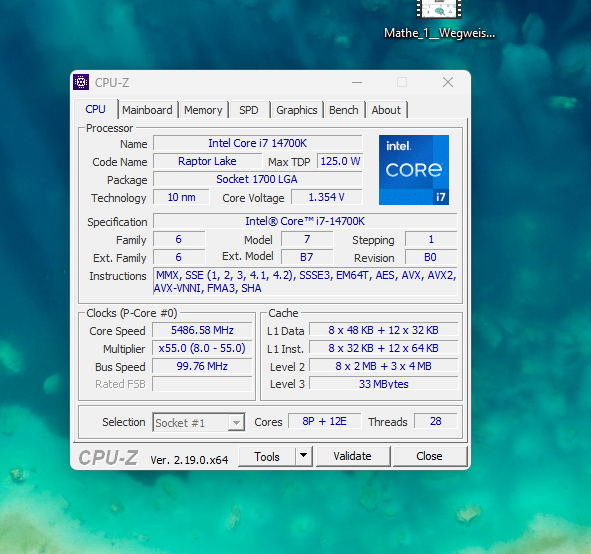
Task: Click the Validate button
Action: click(x=352, y=456)
